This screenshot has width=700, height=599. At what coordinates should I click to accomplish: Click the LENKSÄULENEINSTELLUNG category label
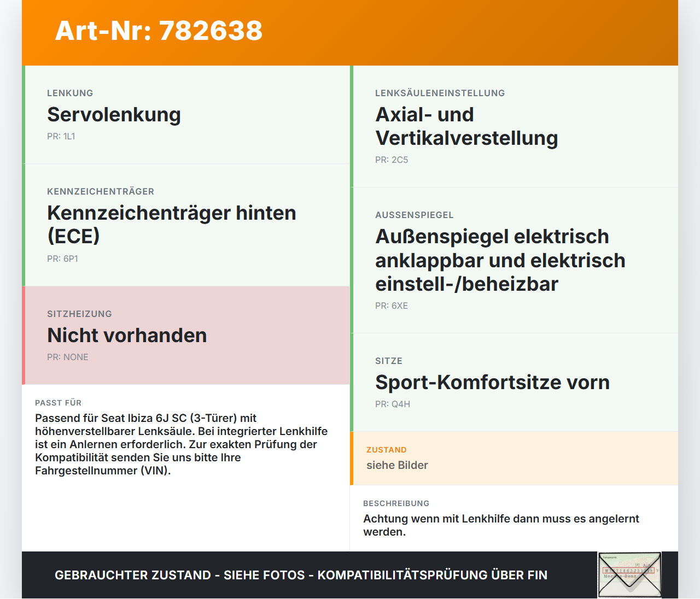[440, 93]
